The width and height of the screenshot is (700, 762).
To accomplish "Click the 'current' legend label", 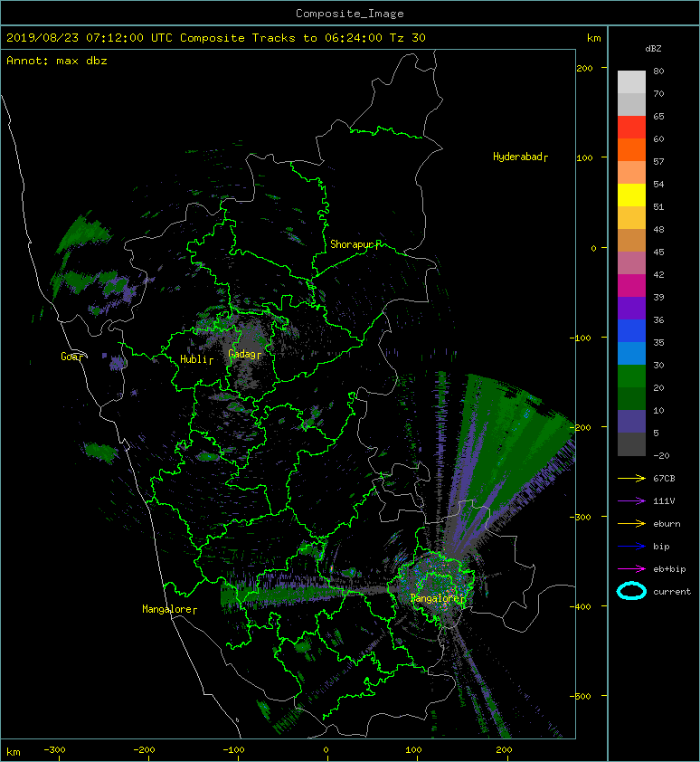I will tap(672, 592).
